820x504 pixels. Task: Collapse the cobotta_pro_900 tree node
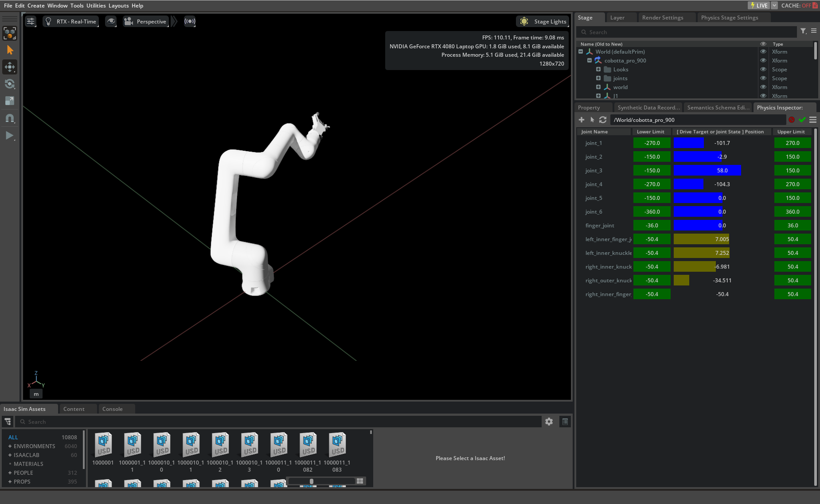590,60
